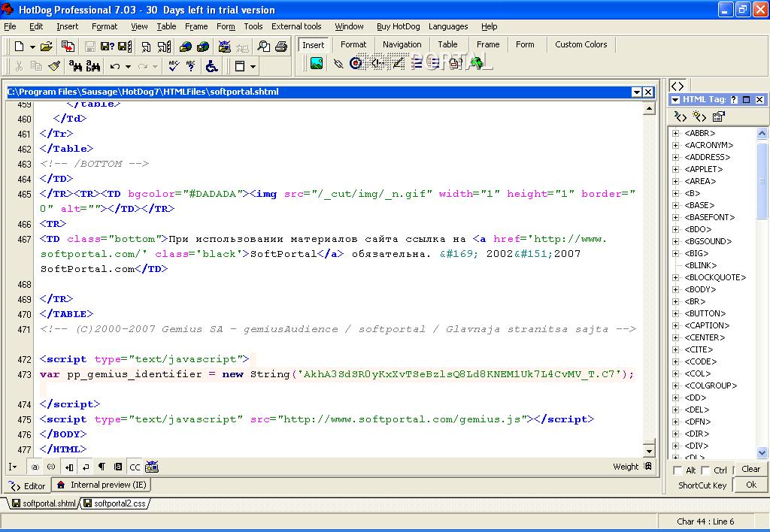Switch to the Navigation toolbar tab
Viewport: 770px width, 532px height.
tap(402, 44)
